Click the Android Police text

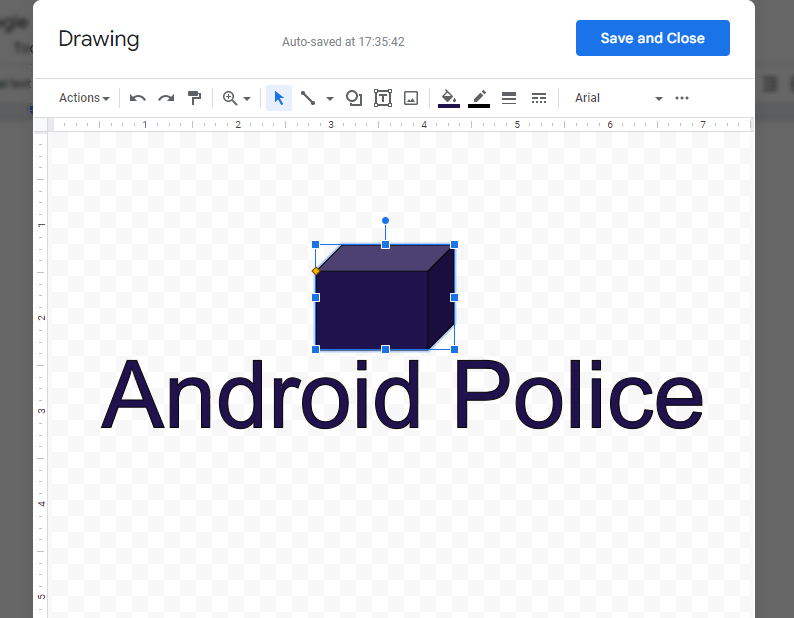(x=402, y=394)
